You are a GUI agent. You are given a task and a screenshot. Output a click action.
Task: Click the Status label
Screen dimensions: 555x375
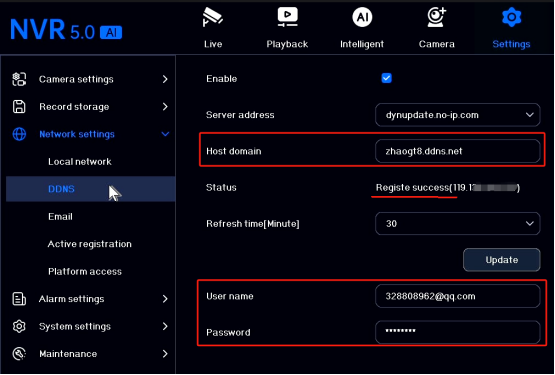tap(221, 187)
